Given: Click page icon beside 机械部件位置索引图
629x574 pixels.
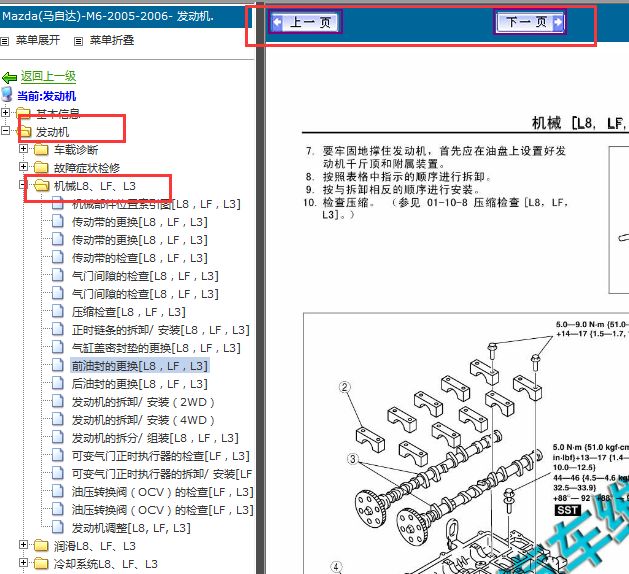Looking at the screenshot, I should coord(58,203).
